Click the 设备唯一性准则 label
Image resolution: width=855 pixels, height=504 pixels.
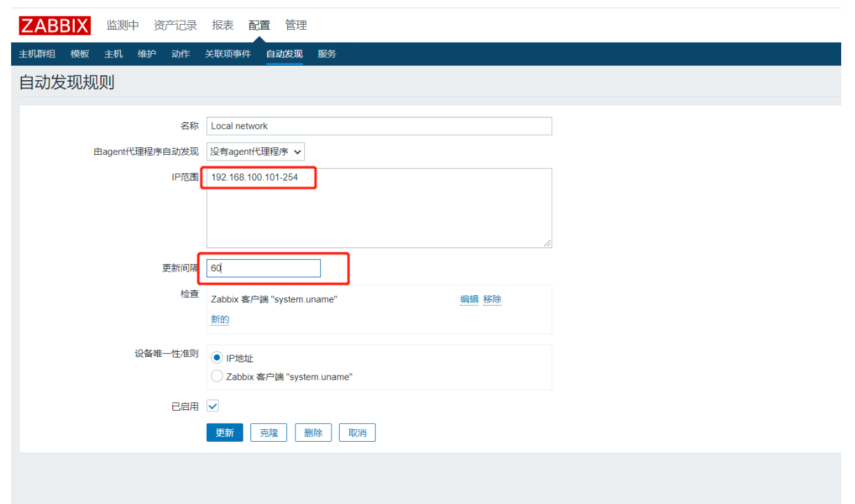(x=166, y=353)
